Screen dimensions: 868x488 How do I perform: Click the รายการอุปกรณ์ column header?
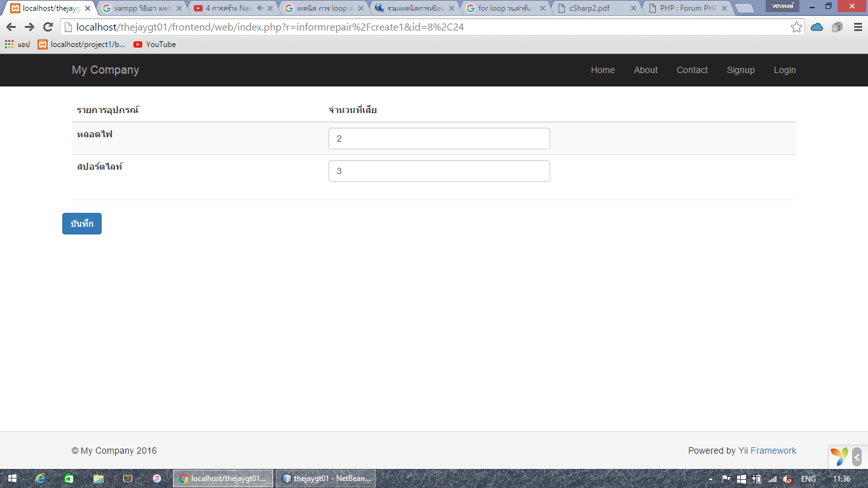point(108,111)
